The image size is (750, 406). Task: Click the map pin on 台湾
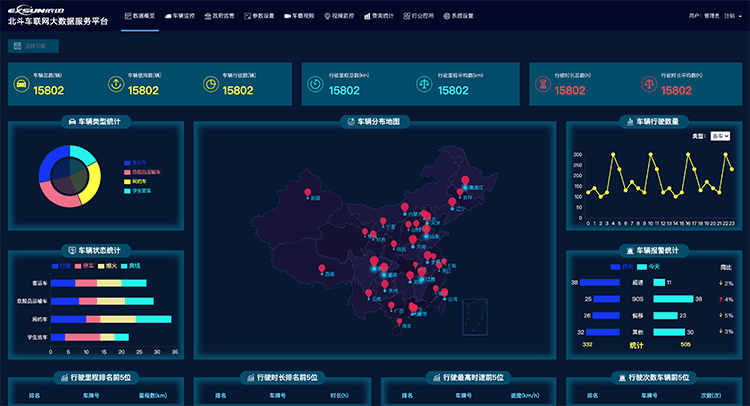tap(444, 293)
